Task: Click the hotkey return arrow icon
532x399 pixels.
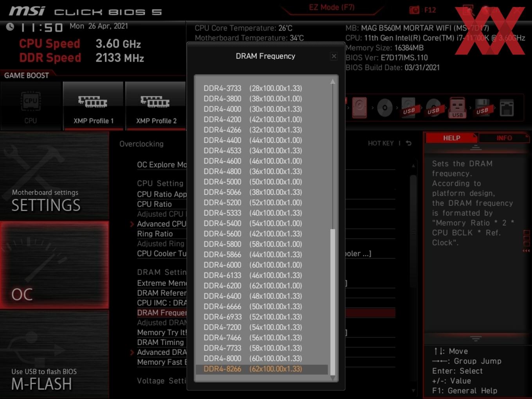Action: tap(408, 143)
